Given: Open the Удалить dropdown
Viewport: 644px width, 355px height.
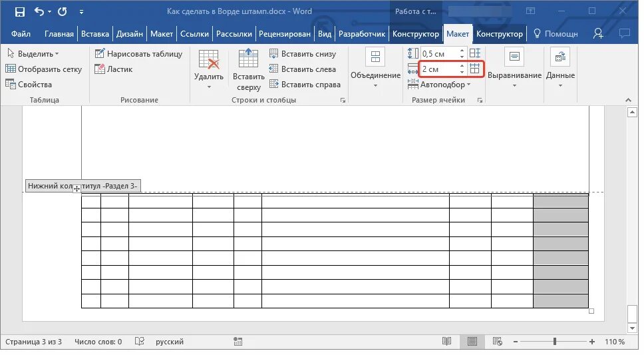Looking at the screenshot, I should pos(209,69).
